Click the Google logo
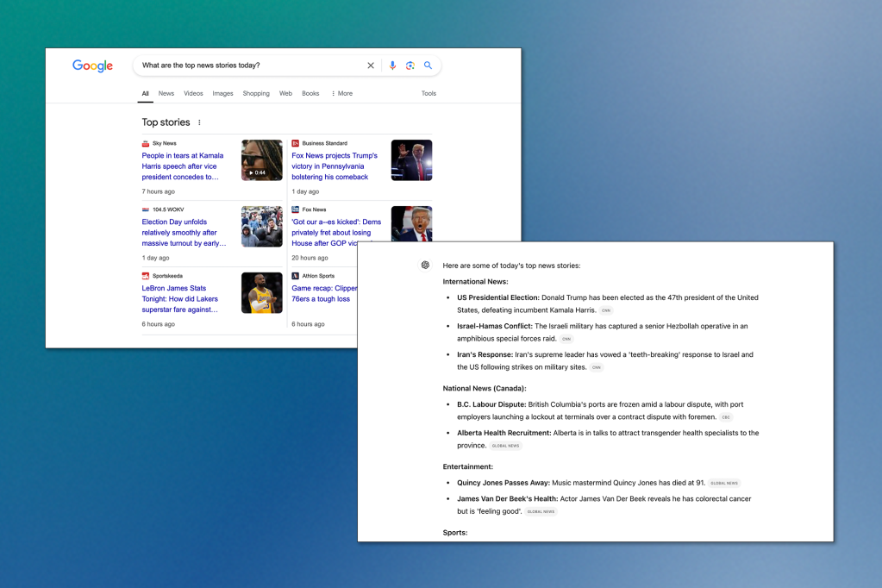Viewport: 882px width, 588px height. tap(93, 66)
